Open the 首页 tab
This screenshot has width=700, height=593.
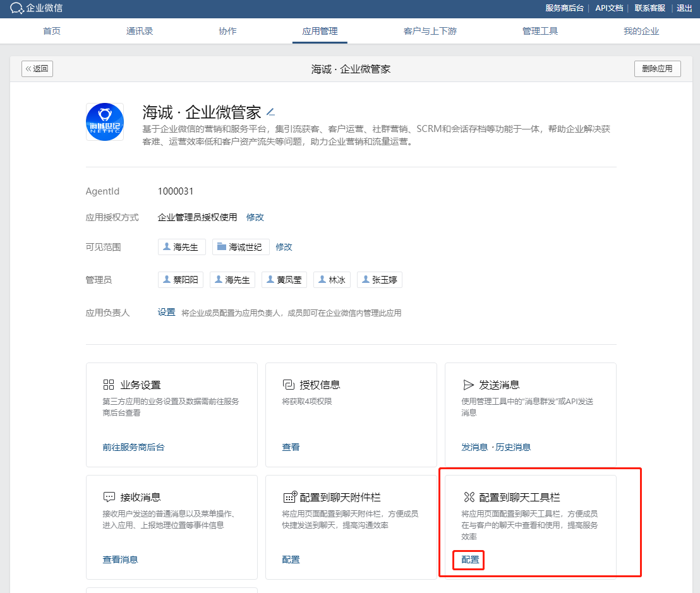point(51,31)
